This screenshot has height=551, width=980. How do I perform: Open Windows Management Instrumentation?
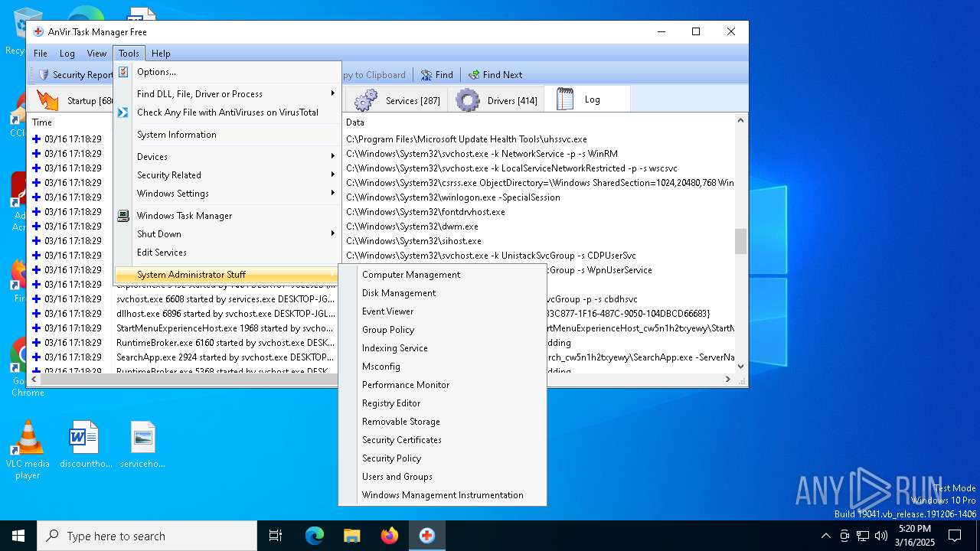pyautogui.click(x=443, y=495)
